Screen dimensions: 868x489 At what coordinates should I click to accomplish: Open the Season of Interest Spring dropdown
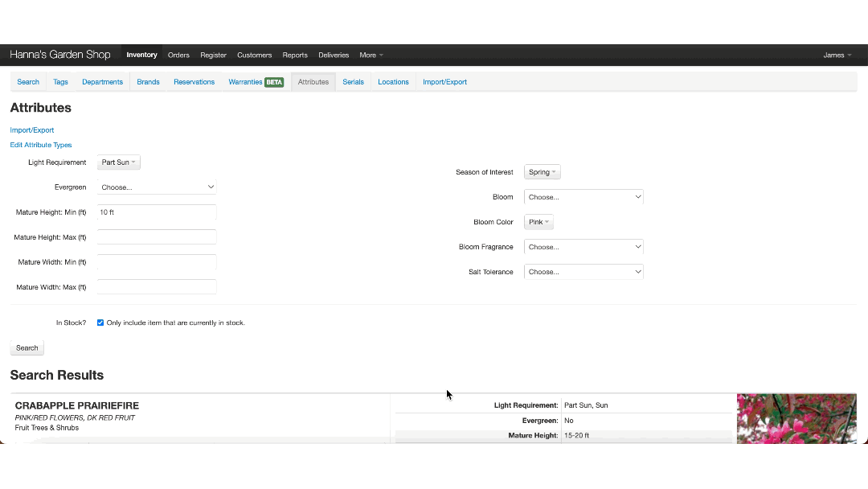coord(542,172)
